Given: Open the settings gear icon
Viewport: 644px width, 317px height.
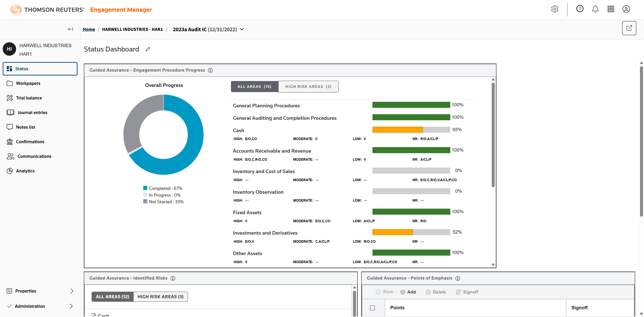Looking at the screenshot, I should pyautogui.click(x=554, y=9).
